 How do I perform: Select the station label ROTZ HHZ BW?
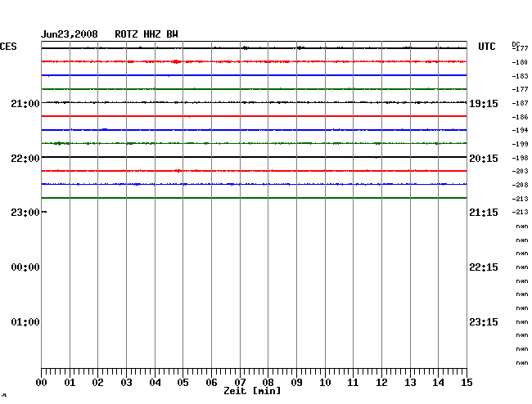click(147, 34)
